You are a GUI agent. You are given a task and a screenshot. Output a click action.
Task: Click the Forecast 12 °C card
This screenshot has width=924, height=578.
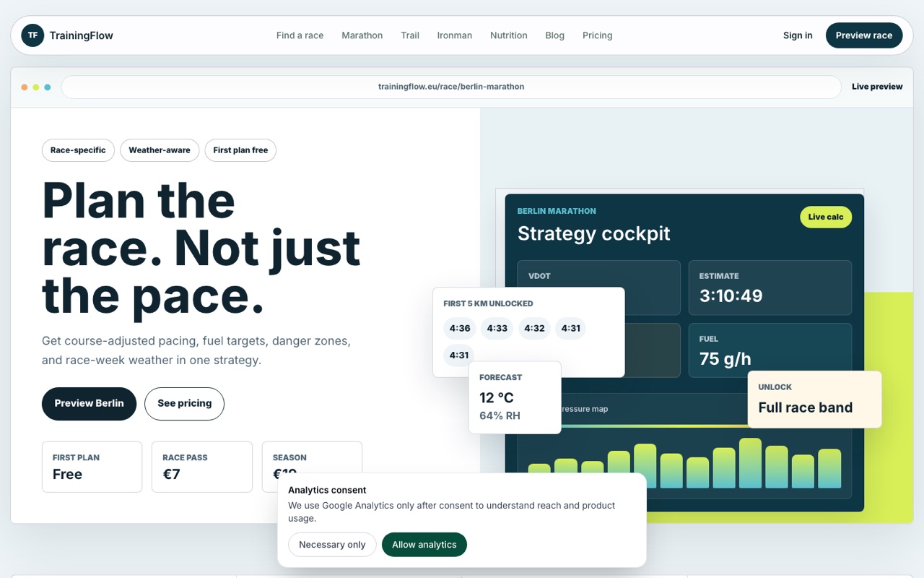point(515,397)
